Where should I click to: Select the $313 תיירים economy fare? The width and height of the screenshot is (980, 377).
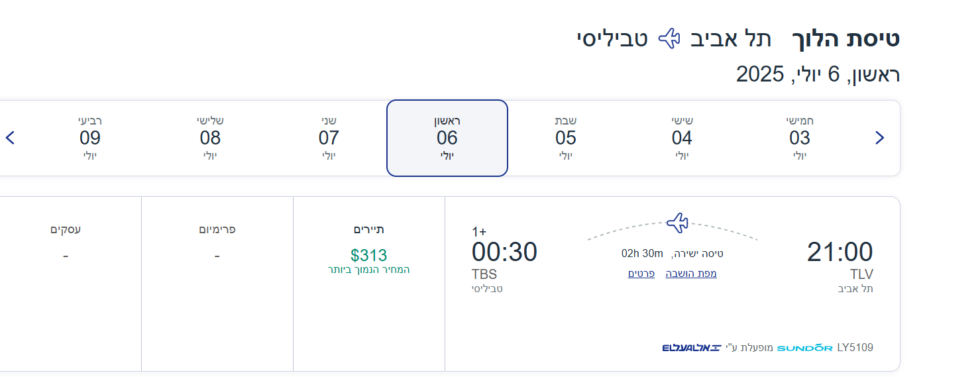pos(369,255)
